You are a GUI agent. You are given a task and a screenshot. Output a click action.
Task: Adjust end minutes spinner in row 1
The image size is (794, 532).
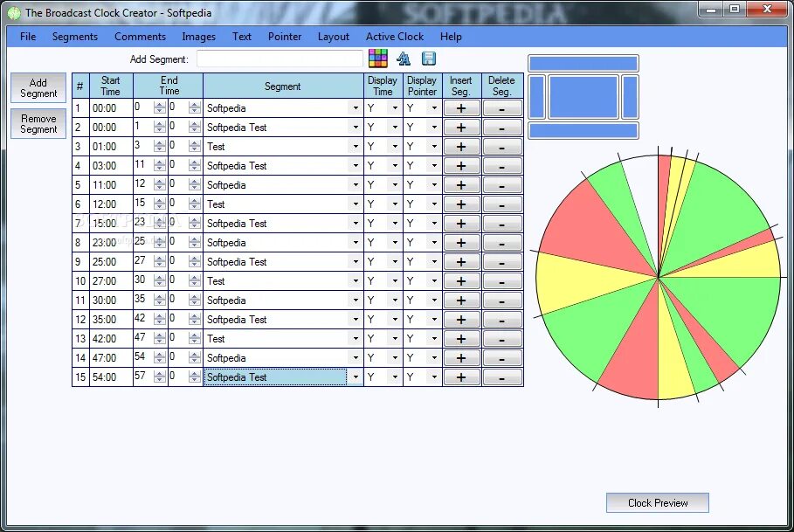coord(160,107)
